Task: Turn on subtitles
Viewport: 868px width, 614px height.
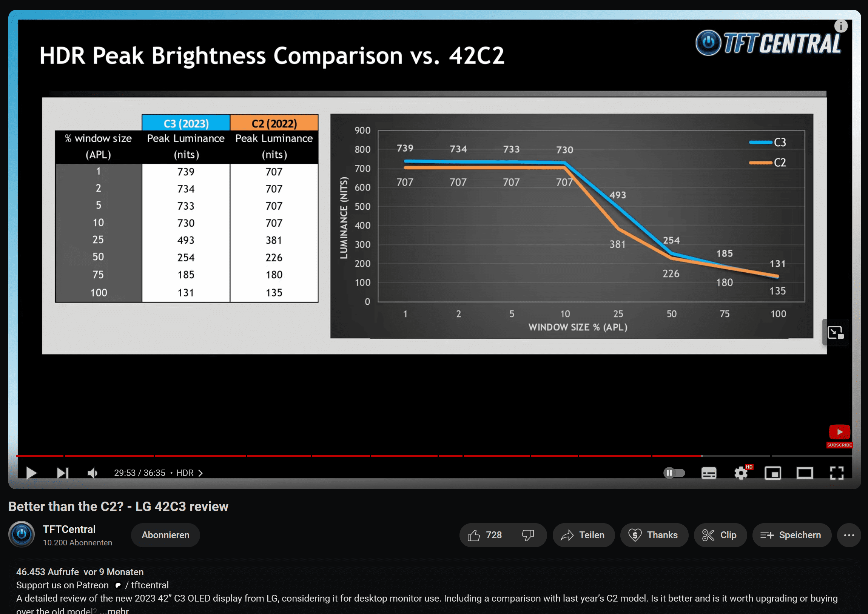Action: (x=708, y=473)
